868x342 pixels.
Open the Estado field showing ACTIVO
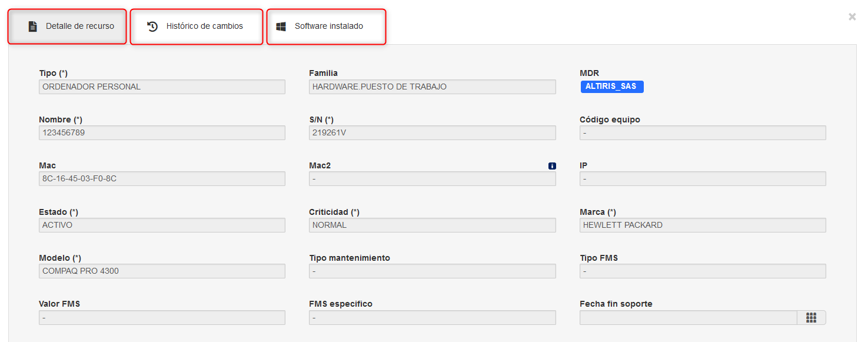pos(162,225)
